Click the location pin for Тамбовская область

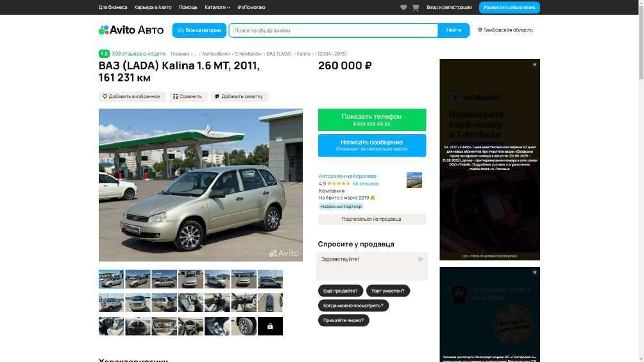coord(480,30)
